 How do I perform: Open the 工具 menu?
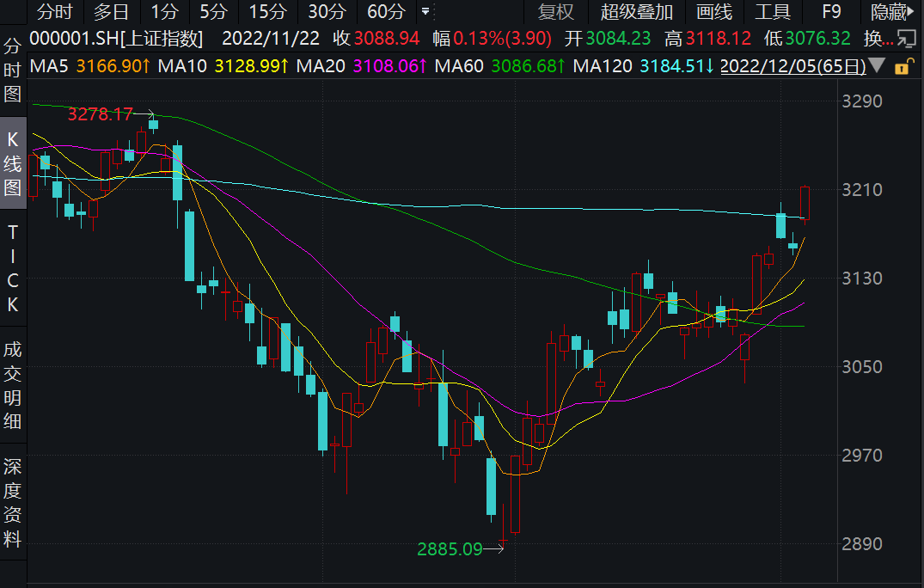tap(773, 12)
